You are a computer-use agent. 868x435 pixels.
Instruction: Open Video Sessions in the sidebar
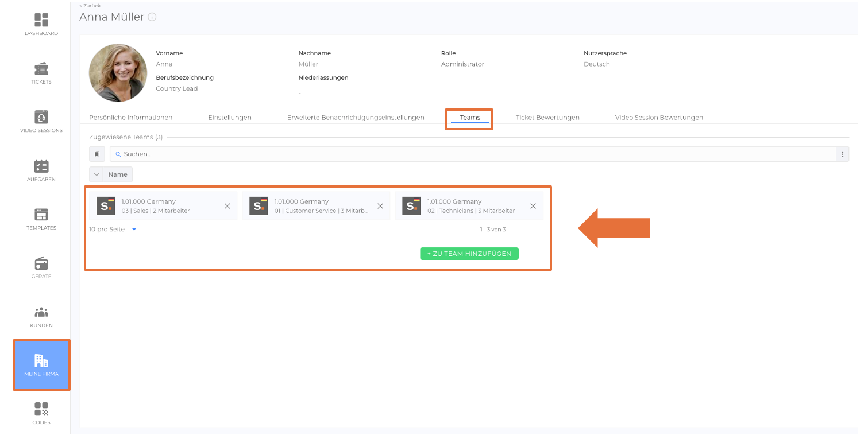click(x=41, y=121)
